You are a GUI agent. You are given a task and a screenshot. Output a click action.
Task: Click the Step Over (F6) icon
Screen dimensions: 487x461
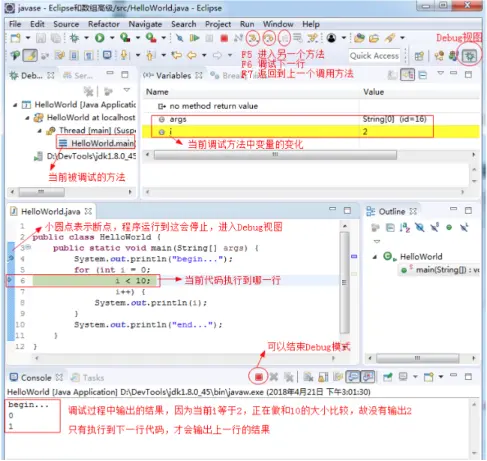pyautogui.click(x=269, y=39)
